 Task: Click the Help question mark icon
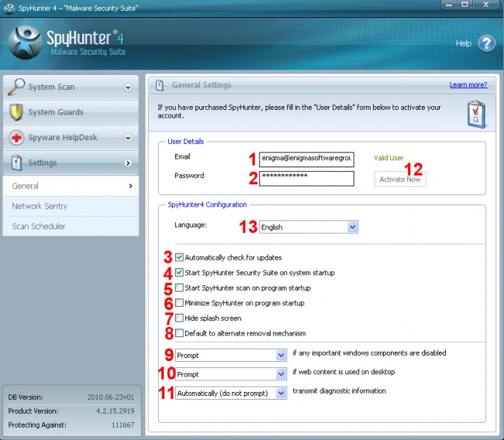pos(486,43)
